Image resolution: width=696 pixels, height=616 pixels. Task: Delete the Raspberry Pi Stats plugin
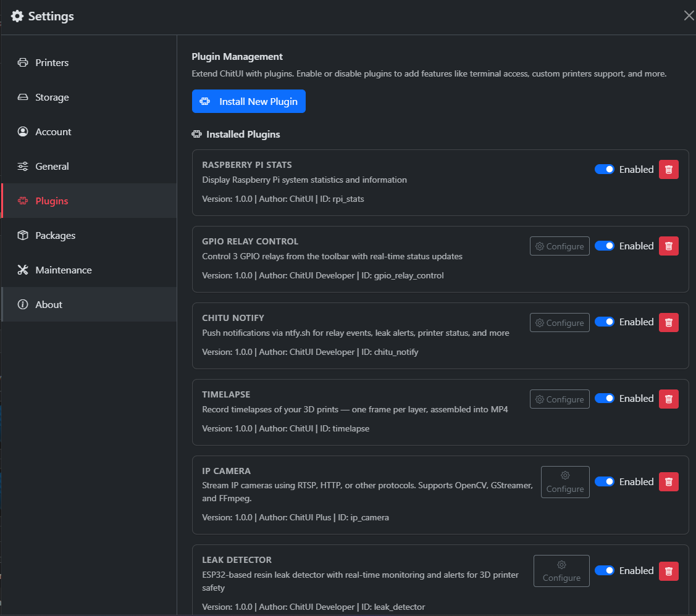(x=668, y=169)
